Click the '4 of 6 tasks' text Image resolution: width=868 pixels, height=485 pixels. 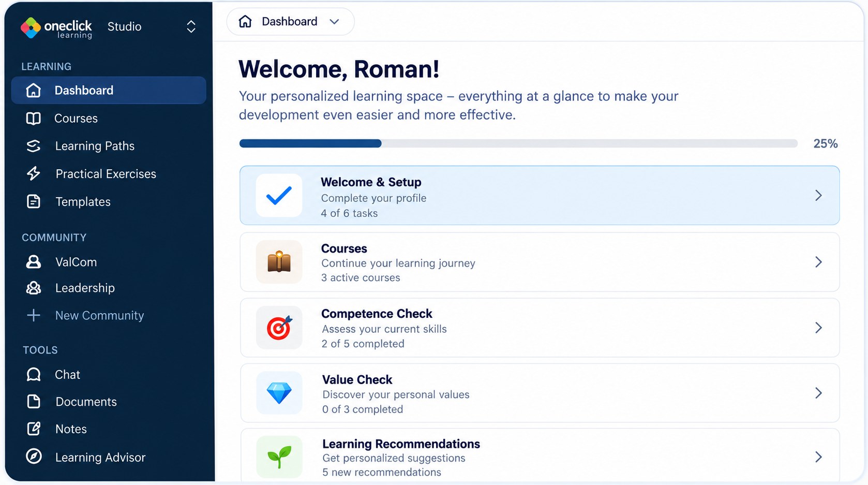(349, 213)
